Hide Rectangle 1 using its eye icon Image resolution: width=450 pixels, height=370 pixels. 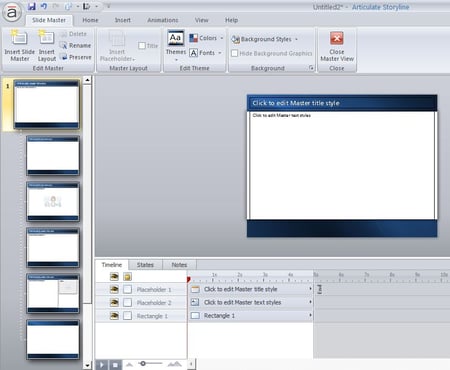114,316
